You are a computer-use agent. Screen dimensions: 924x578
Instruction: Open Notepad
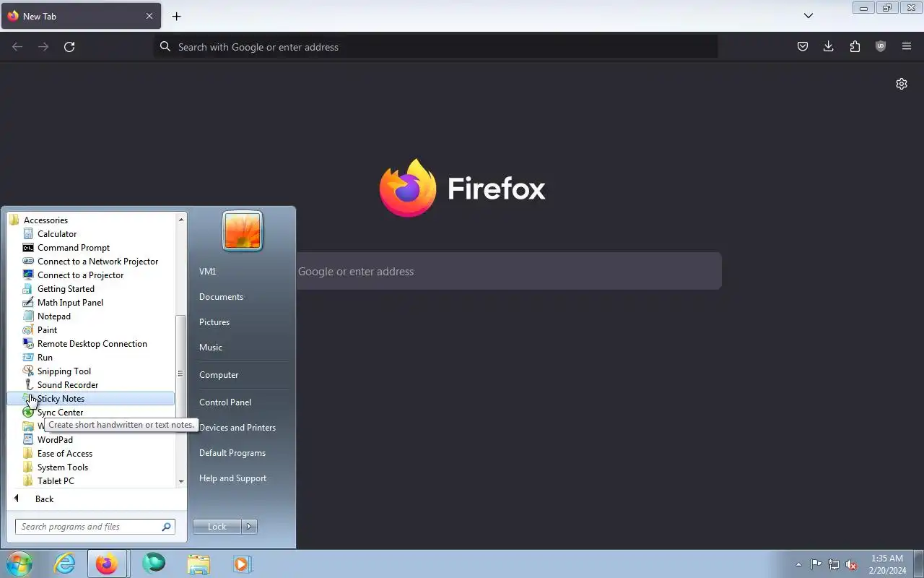(54, 316)
